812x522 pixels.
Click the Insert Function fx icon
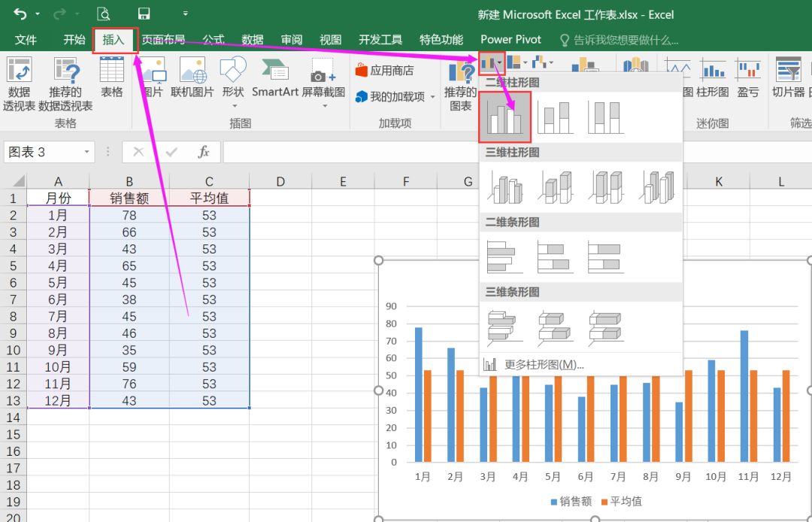point(204,152)
